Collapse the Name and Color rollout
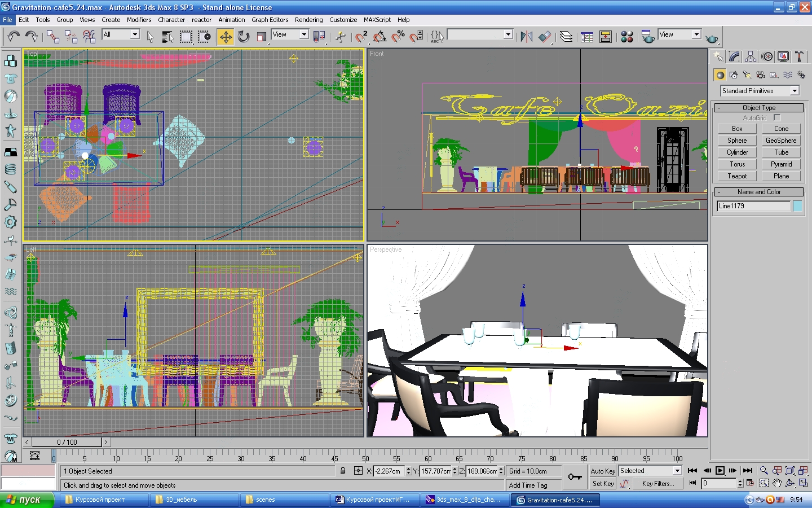The height and width of the screenshot is (508, 812). point(759,192)
